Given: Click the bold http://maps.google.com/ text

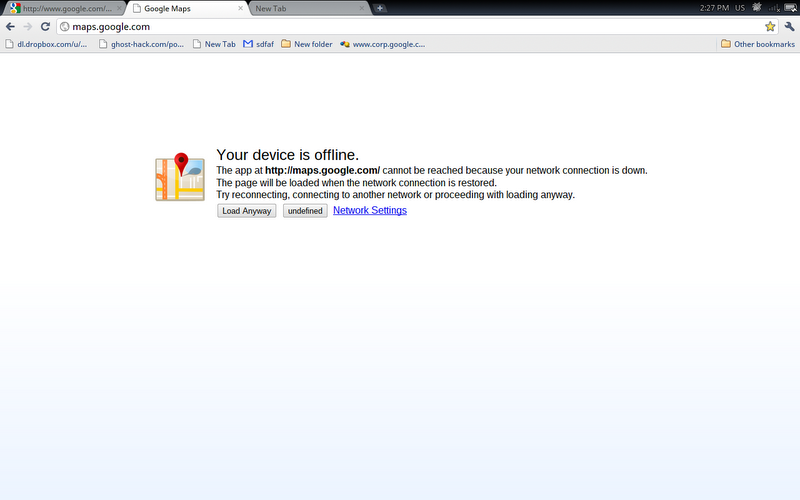Looking at the screenshot, I should [322, 170].
